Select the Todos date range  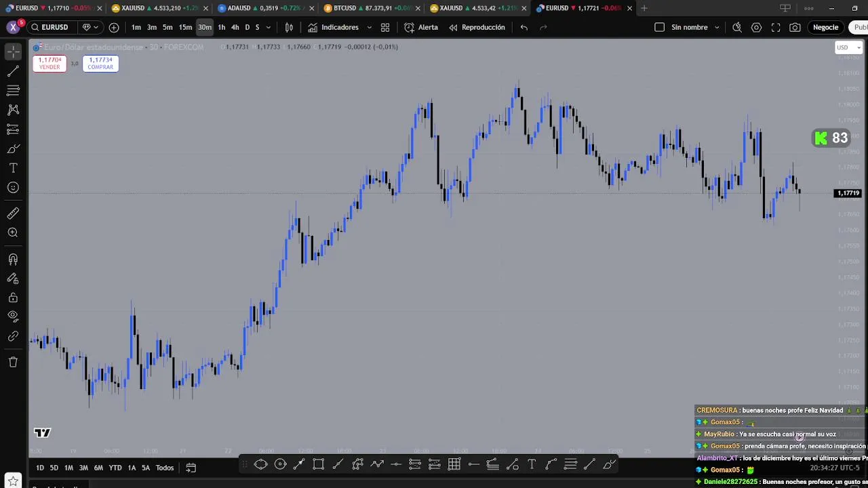pyautogui.click(x=165, y=468)
